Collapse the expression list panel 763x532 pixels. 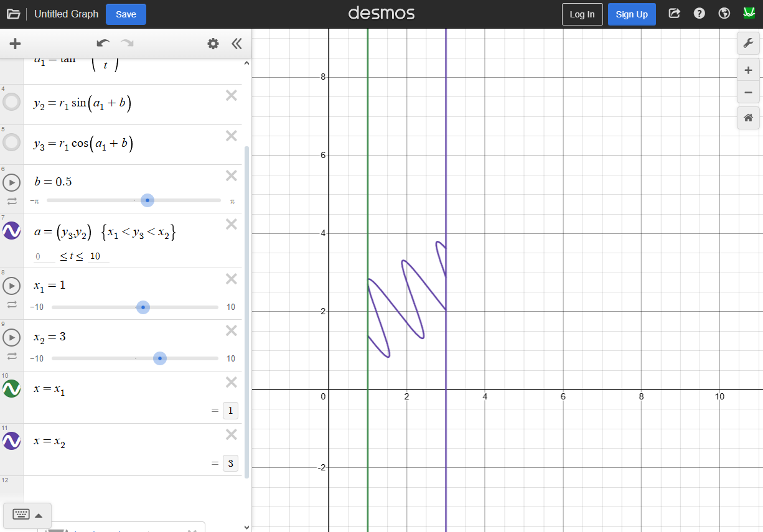coord(236,44)
